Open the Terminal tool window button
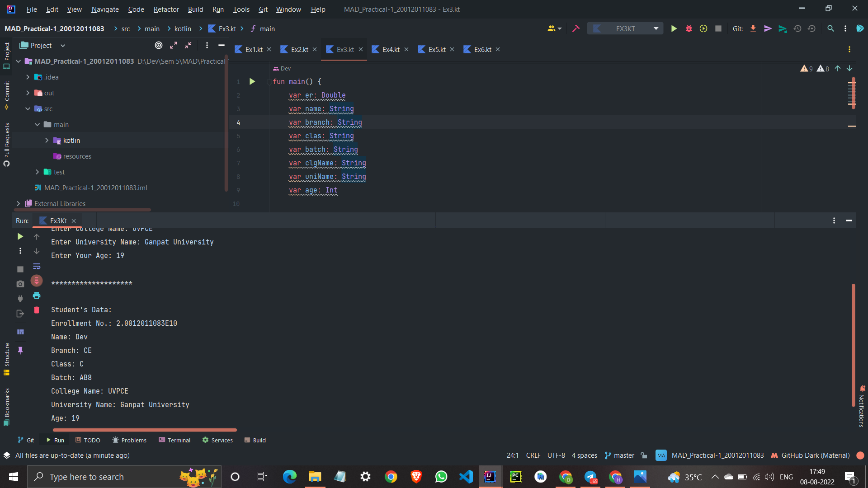This screenshot has width=868, height=488. tap(175, 440)
